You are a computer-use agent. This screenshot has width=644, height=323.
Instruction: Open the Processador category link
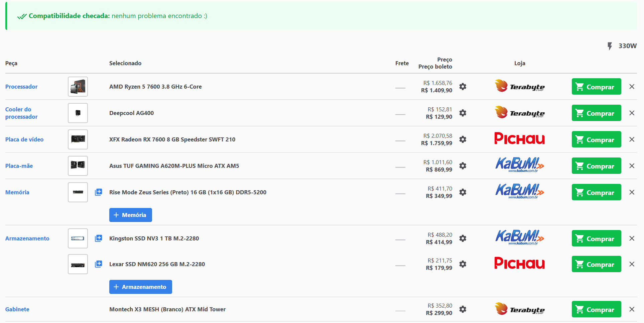[21, 87]
